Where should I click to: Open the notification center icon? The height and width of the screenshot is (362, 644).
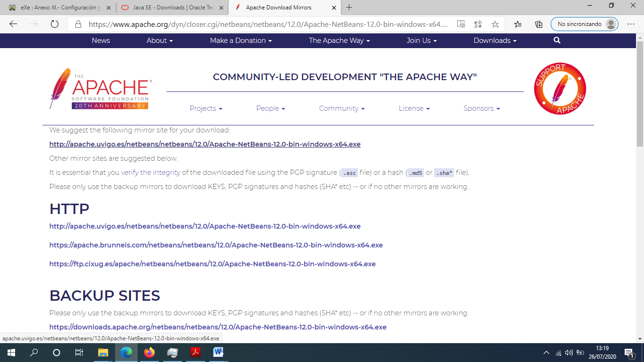tap(629, 353)
